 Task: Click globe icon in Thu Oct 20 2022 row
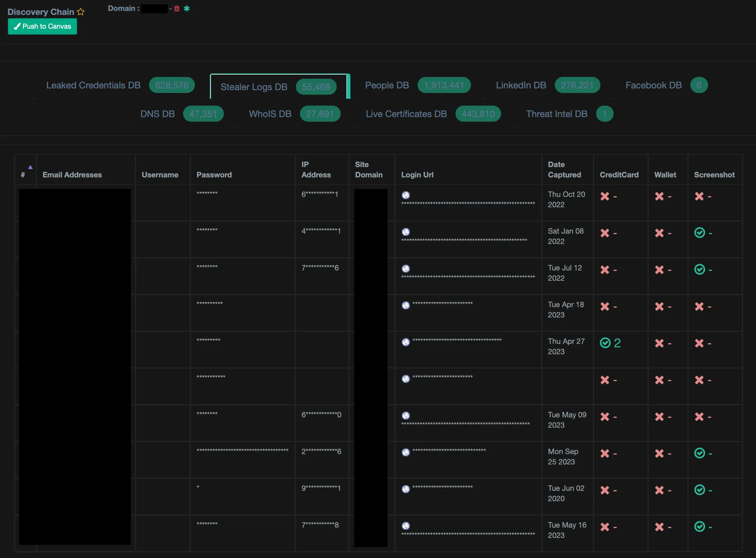point(406,195)
